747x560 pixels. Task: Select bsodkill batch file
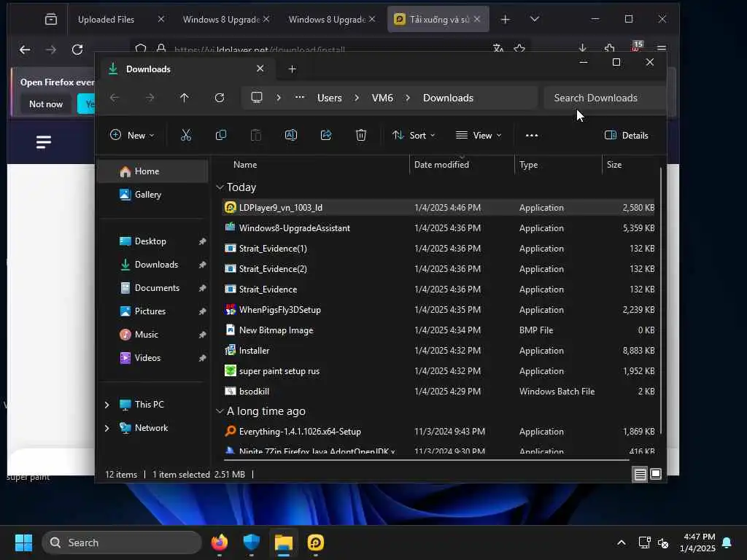(x=438, y=392)
